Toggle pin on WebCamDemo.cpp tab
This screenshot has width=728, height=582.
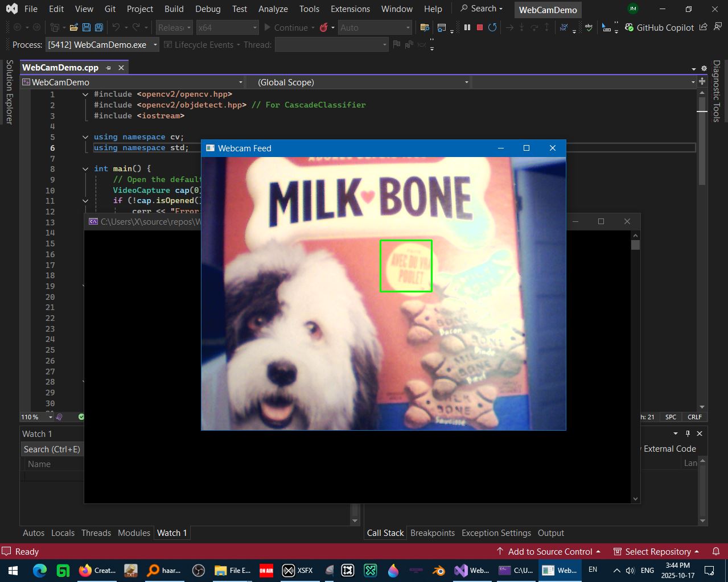(109, 68)
